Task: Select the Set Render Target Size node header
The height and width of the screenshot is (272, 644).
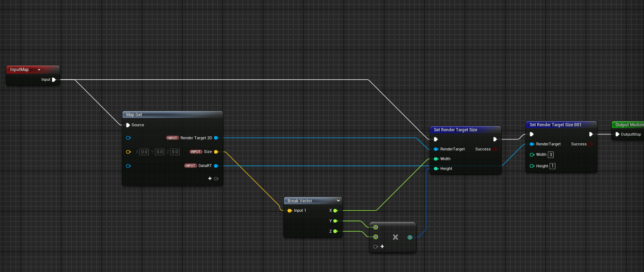Action: point(455,130)
